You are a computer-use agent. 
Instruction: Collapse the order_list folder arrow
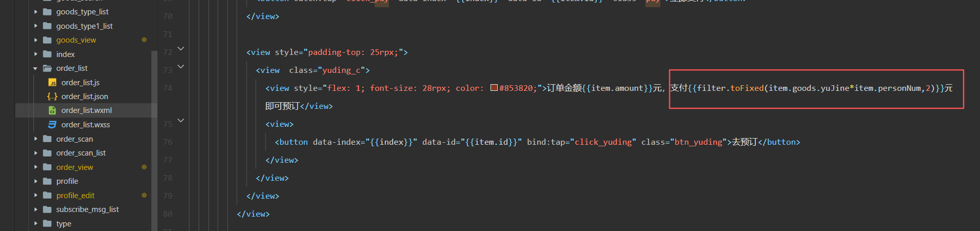(35, 68)
